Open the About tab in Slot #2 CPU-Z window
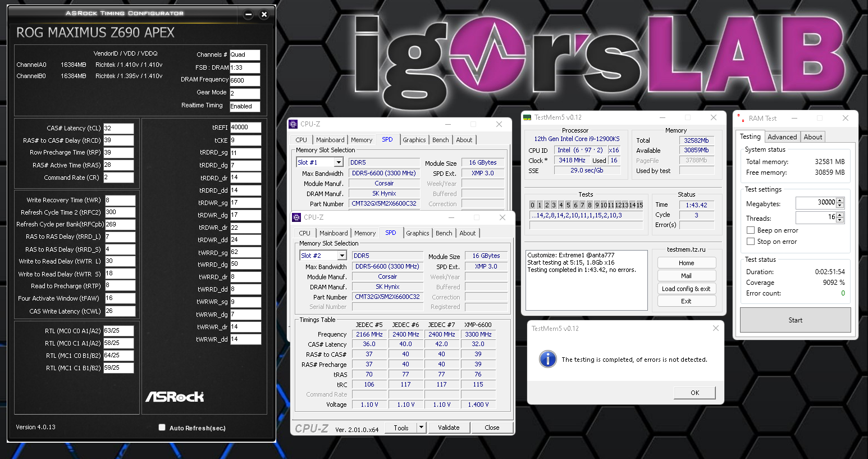The image size is (868, 459). [468, 233]
